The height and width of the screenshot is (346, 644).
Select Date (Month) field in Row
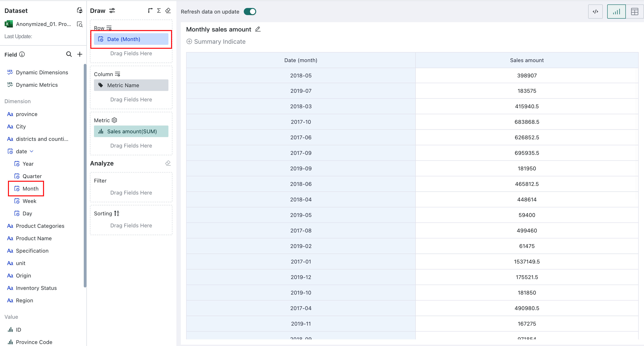(x=131, y=39)
